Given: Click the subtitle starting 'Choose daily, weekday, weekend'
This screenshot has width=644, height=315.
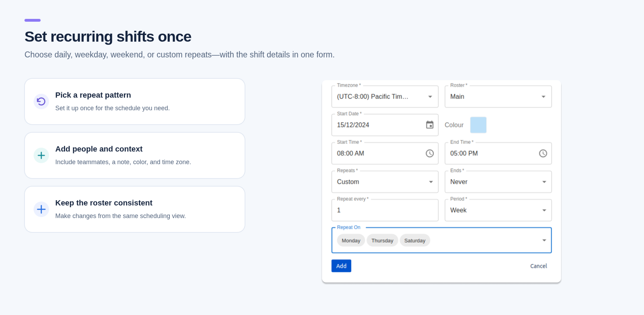Looking at the screenshot, I should (x=180, y=55).
